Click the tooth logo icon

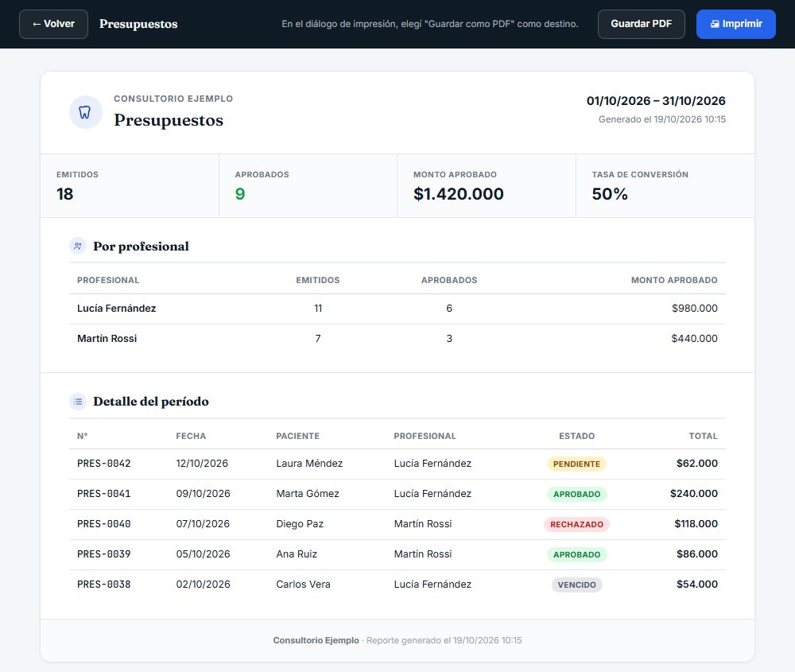(x=85, y=112)
